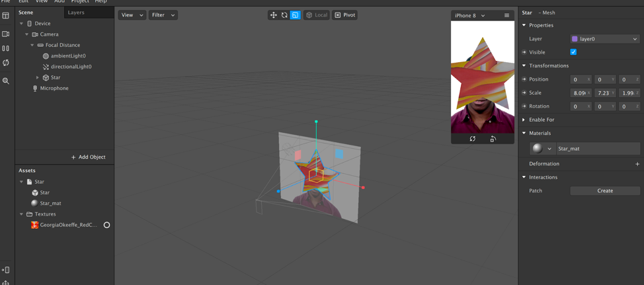The width and height of the screenshot is (644, 285).
Task: Collapse the Device tree node
Action: [21, 24]
